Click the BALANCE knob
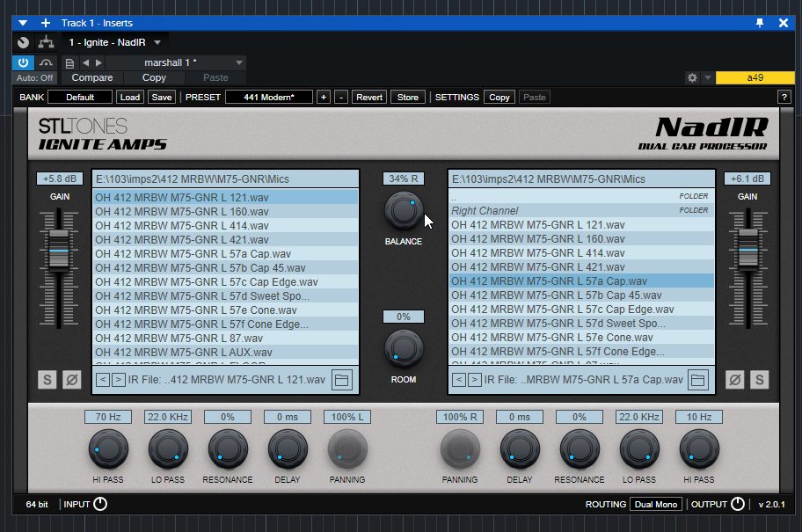The image size is (802, 532). coord(404,211)
